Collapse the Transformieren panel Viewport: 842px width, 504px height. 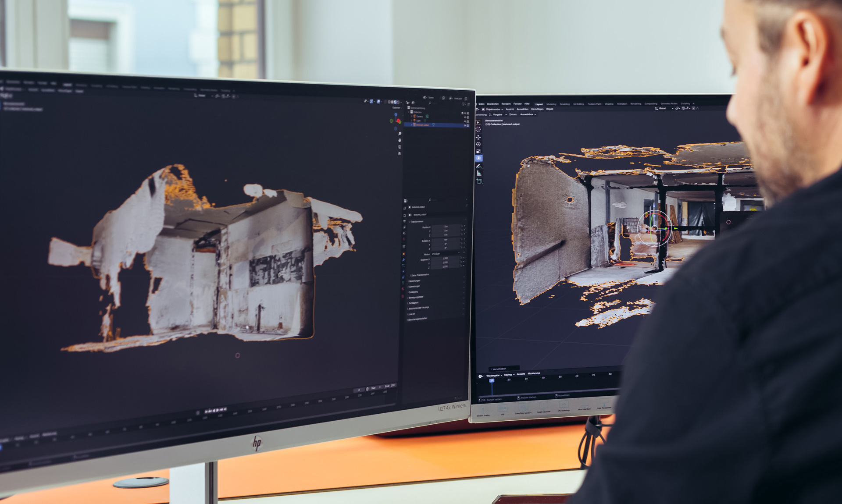[416, 222]
